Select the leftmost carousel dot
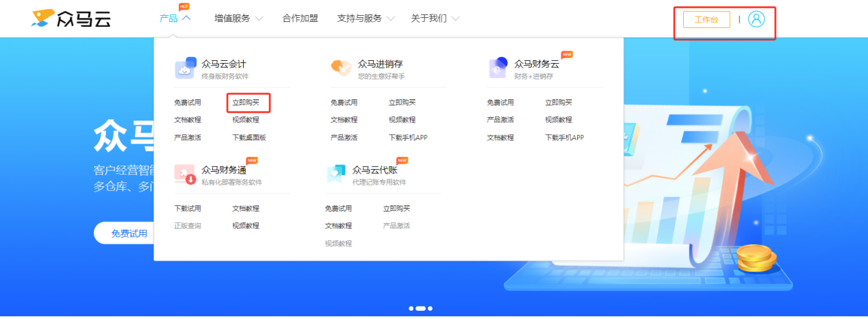 click(411, 309)
